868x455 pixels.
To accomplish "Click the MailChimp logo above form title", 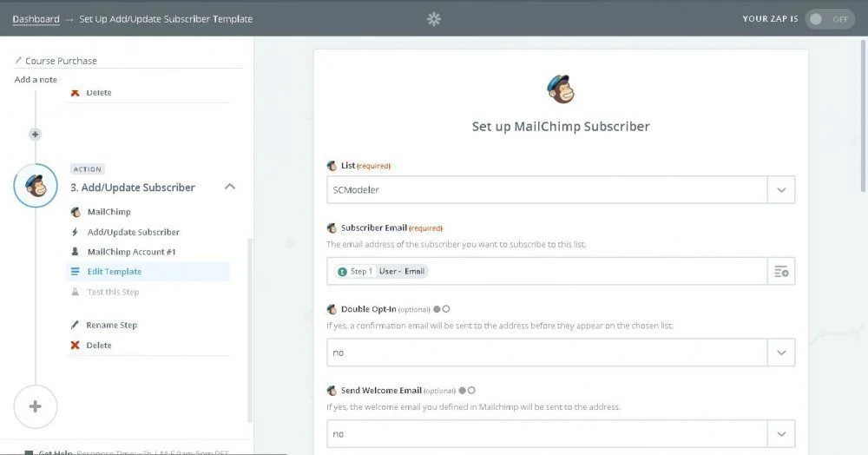I will click(x=560, y=89).
